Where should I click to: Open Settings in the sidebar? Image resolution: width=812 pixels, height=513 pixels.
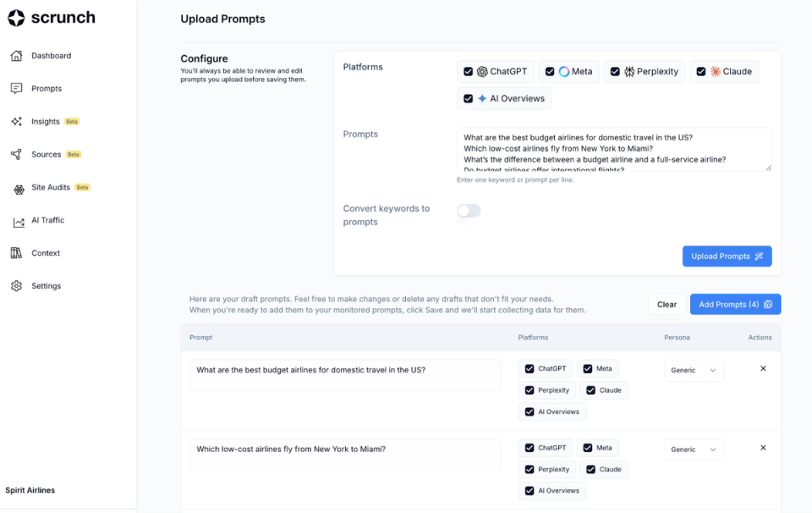[x=46, y=286]
